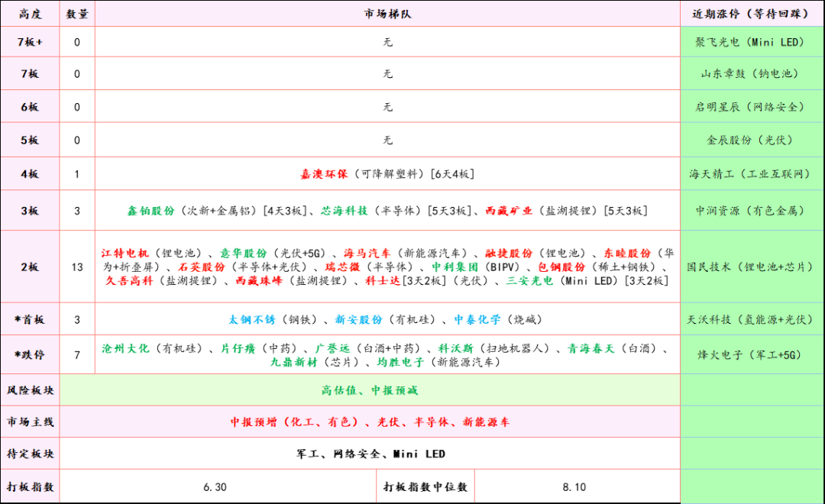The height and width of the screenshot is (504, 825).
Task: Click 江特电机 stock name
Action: pyautogui.click(x=125, y=253)
